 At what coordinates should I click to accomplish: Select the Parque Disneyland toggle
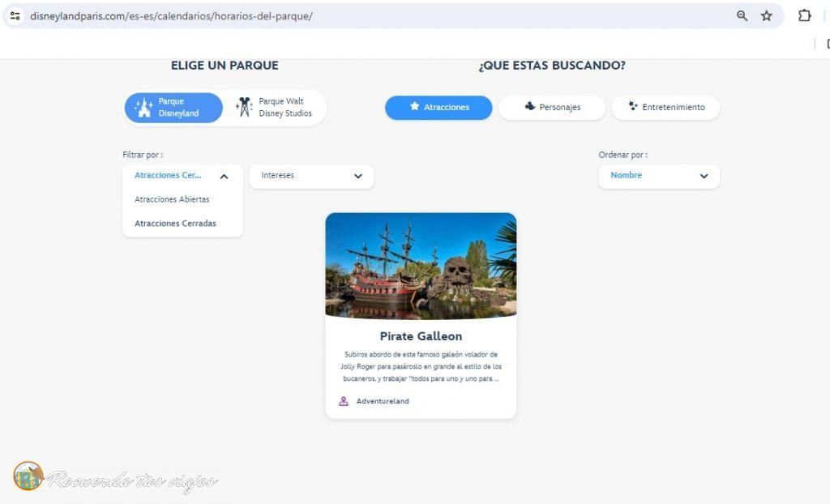click(x=173, y=108)
